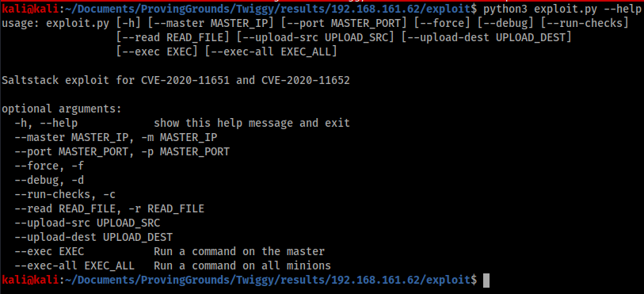Click the '--port MASTER_PORT, -p MASTER_PORT' line
Image resolution: width=644 pixels, height=294 pixels.
pos(122,151)
